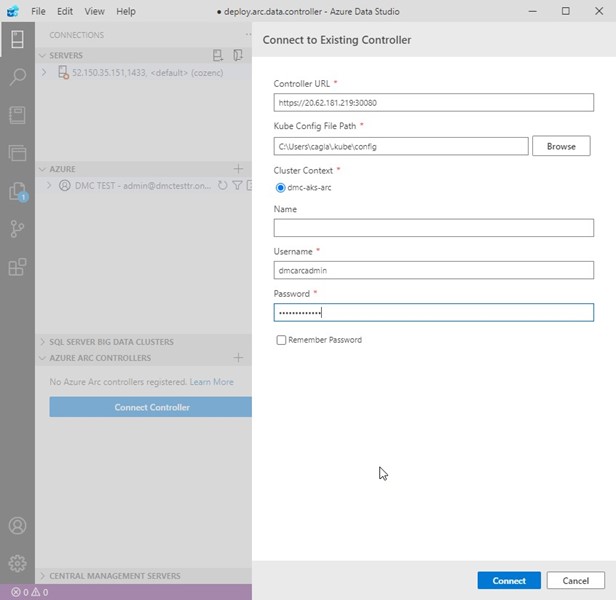Open the Manage settings gear

tap(17, 564)
